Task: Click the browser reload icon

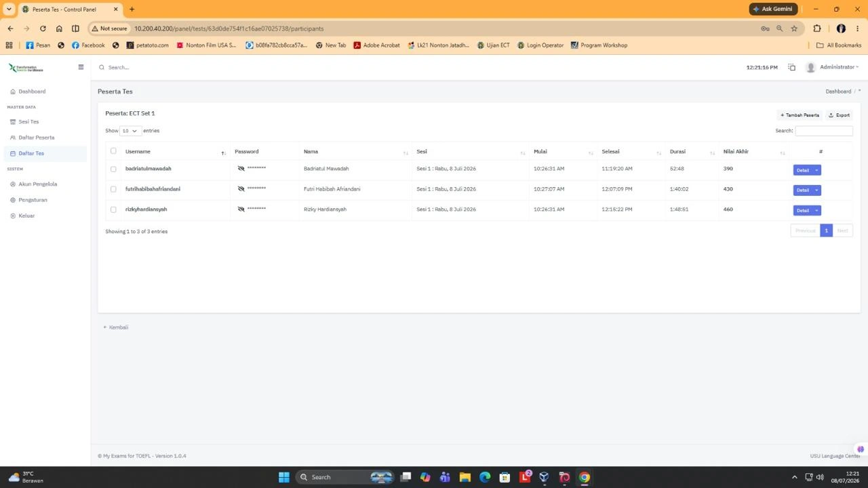Action: 43,28
